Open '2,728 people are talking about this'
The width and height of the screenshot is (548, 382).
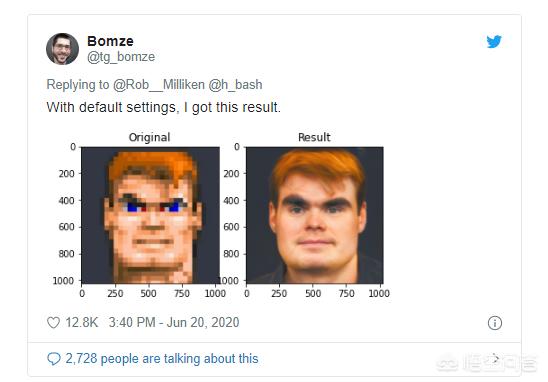[x=162, y=359]
